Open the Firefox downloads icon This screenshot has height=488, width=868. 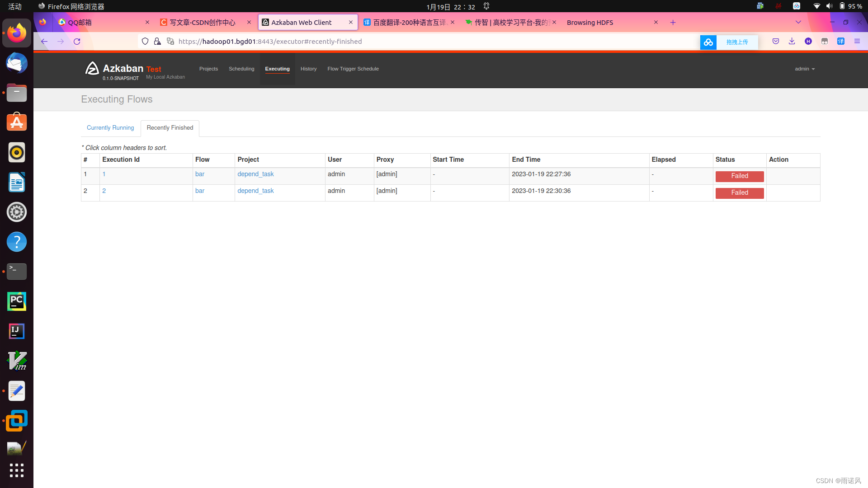(x=792, y=42)
